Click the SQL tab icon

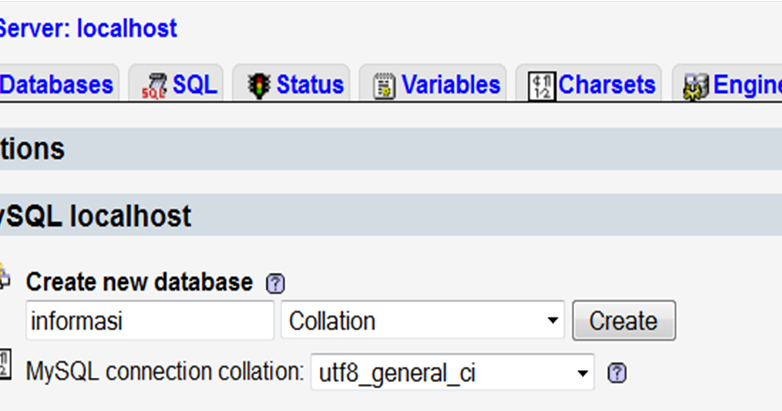154,86
